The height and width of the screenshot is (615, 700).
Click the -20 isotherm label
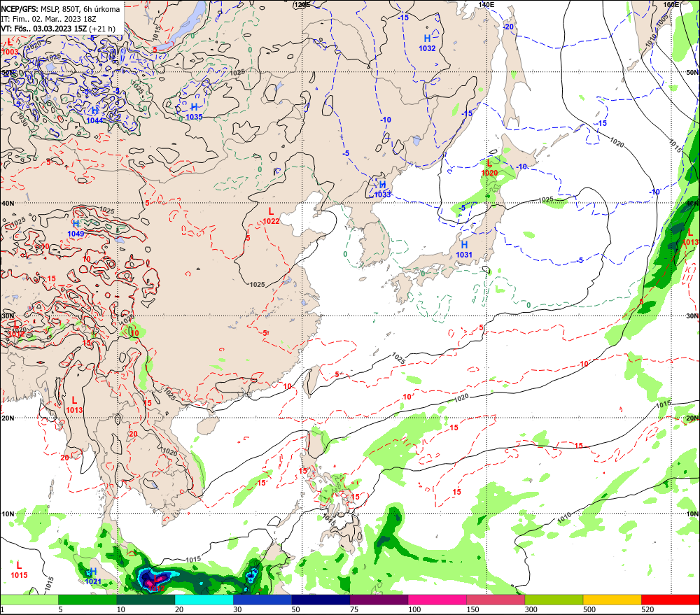[x=508, y=27]
